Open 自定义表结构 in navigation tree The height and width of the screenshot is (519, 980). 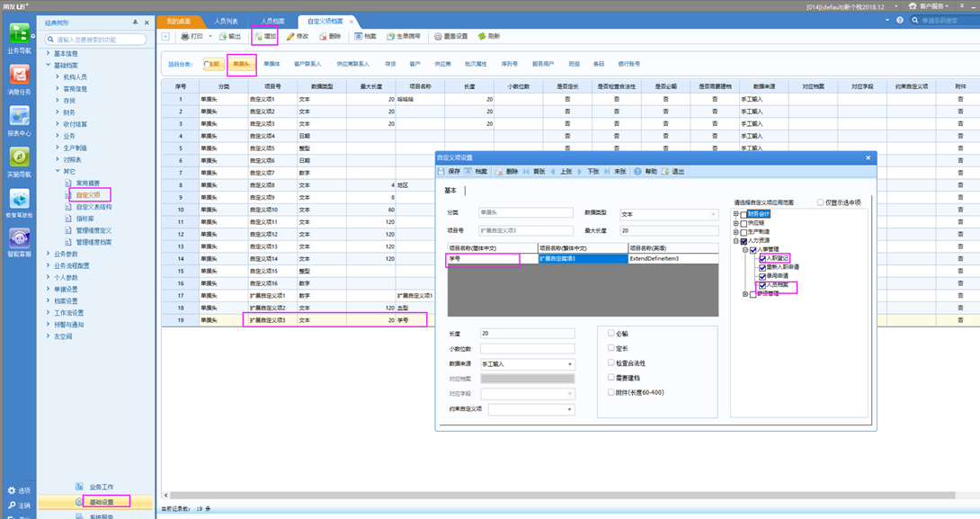point(94,207)
